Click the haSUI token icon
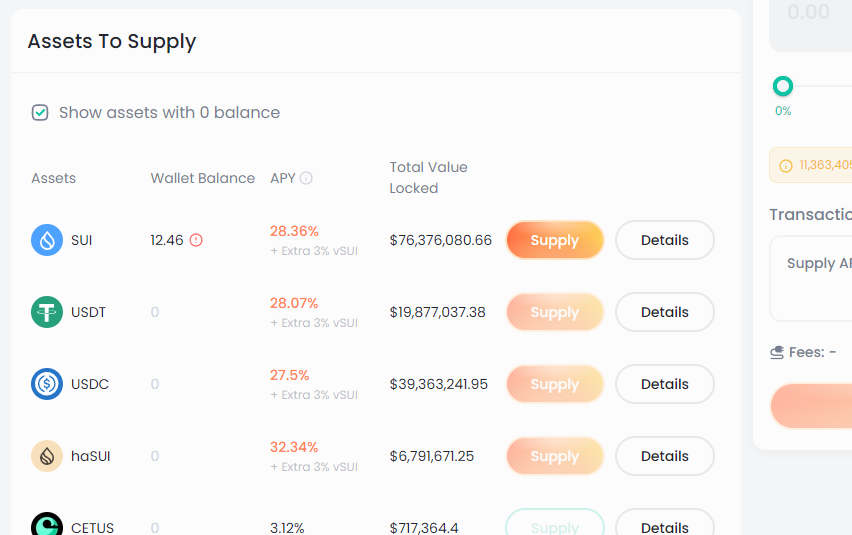The width and height of the screenshot is (852, 535). [47, 456]
